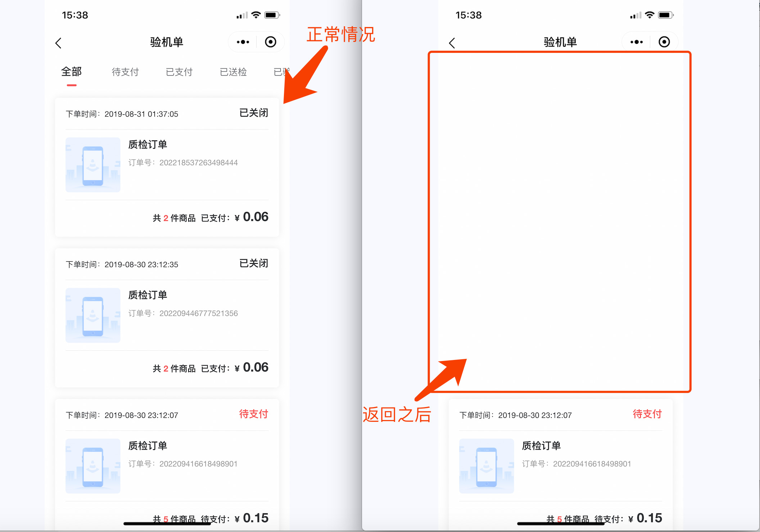Switch to the 已支付 tab
This screenshot has height=532, width=760.
(179, 72)
